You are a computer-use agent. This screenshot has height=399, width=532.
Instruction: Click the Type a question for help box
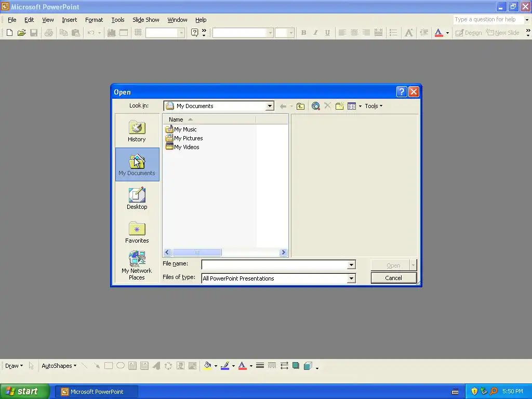488,19
